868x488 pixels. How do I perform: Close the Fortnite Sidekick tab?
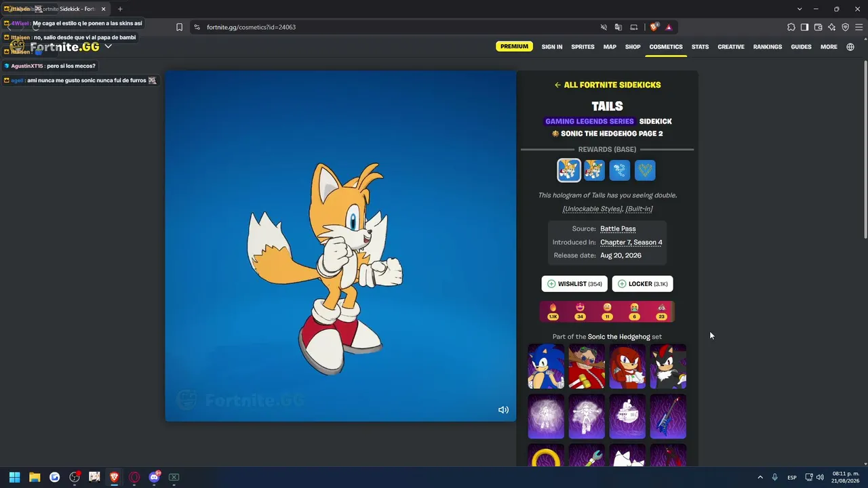click(103, 9)
